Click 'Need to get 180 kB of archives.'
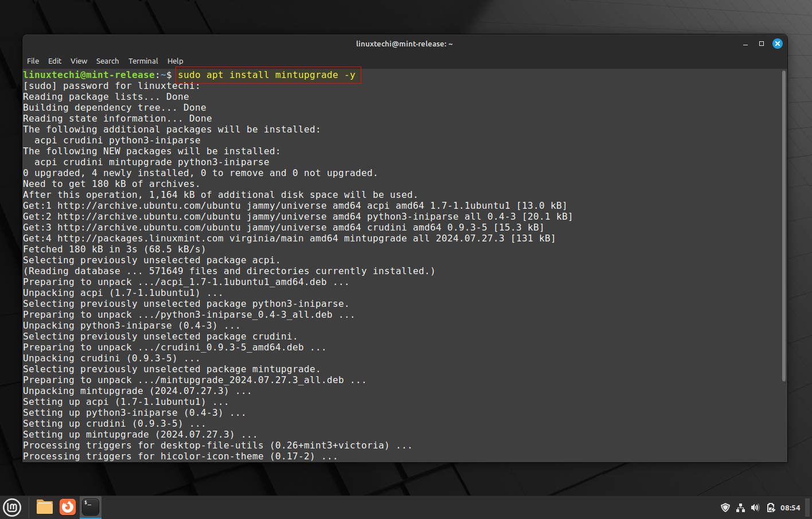 point(112,184)
